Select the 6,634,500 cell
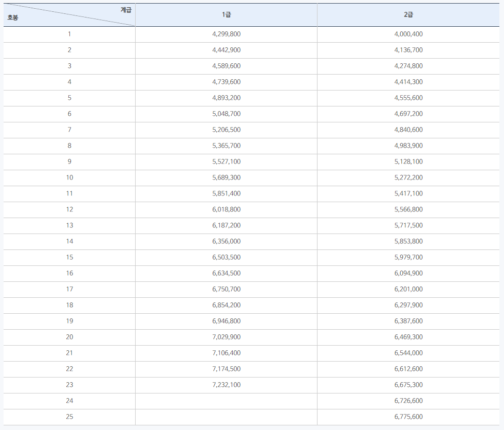504x430 pixels. pyautogui.click(x=226, y=273)
